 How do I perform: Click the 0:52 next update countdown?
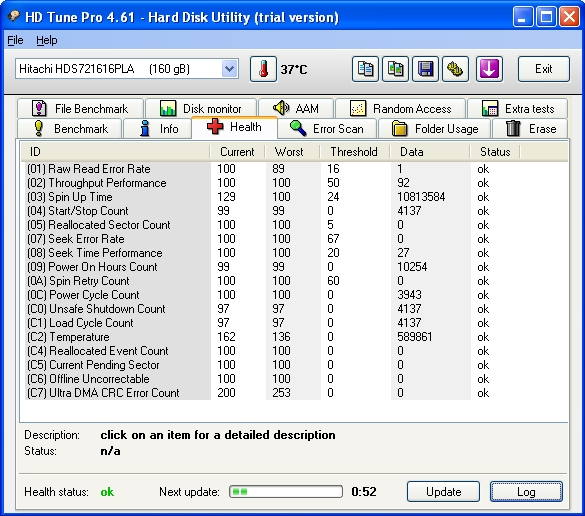click(364, 492)
